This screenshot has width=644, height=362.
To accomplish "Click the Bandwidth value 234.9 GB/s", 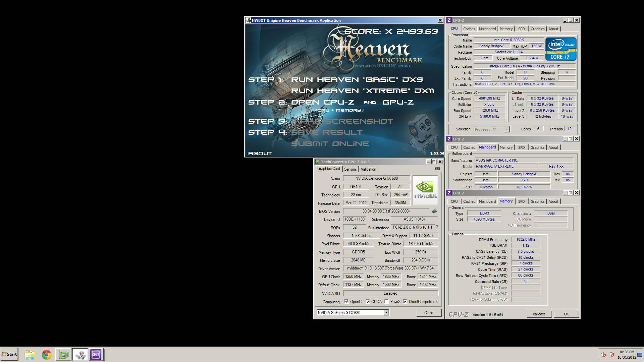I will [421, 260].
